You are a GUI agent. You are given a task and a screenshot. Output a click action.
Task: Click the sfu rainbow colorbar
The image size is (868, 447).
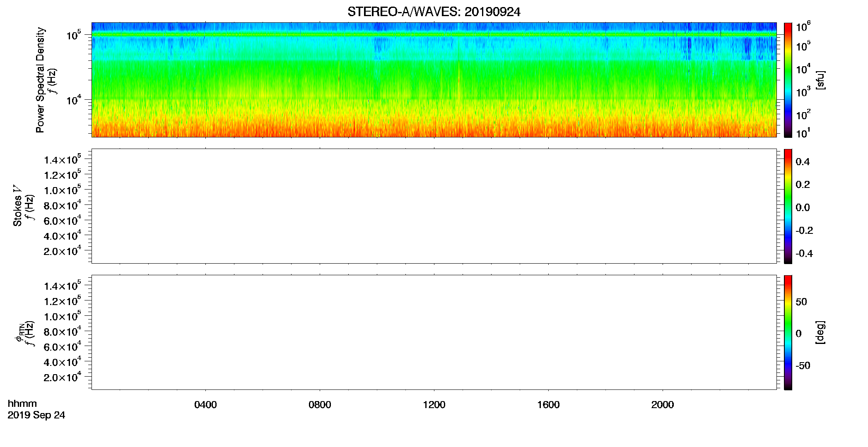tap(788, 79)
